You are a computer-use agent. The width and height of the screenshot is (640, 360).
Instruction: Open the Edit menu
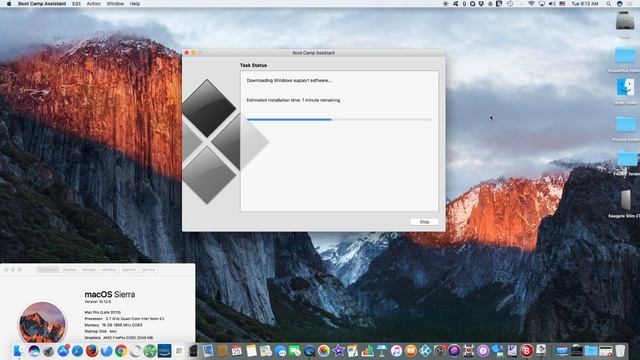tap(76, 4)
